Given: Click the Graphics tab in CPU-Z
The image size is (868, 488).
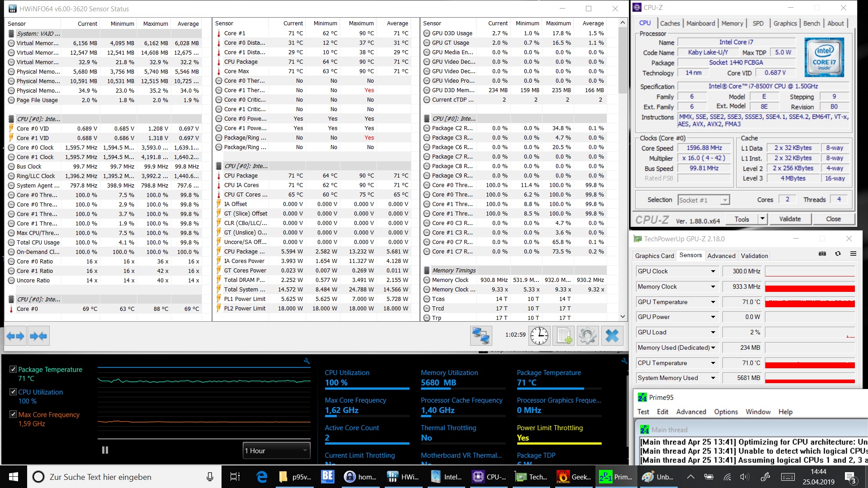Looking at the screenshot, I should [x=785, y=23].
